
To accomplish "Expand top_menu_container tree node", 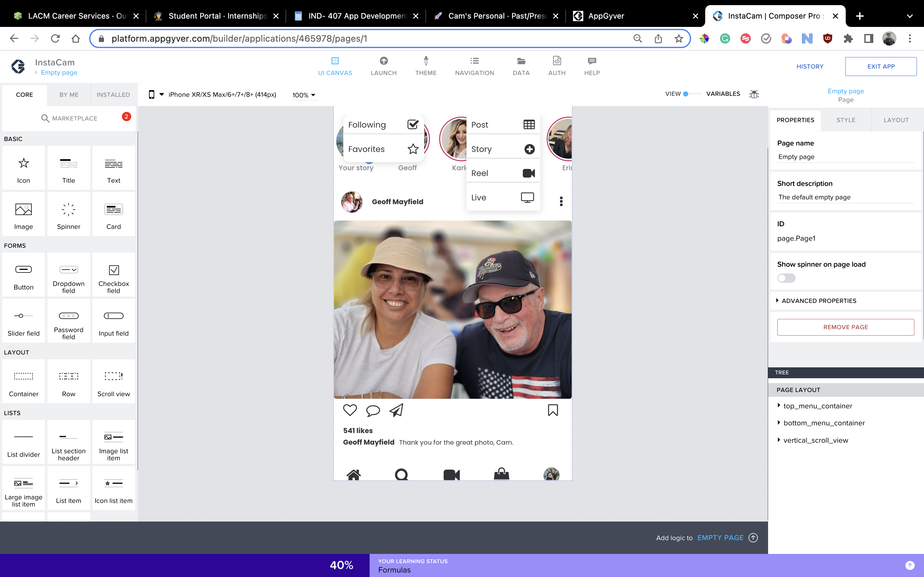I will pyautogui.click(x=779, y=406).
